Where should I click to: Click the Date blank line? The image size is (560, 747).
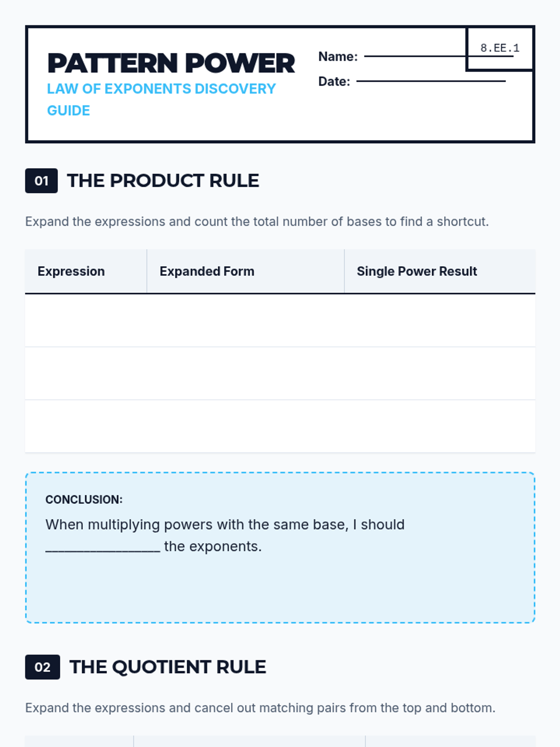(x=430, y=81)
